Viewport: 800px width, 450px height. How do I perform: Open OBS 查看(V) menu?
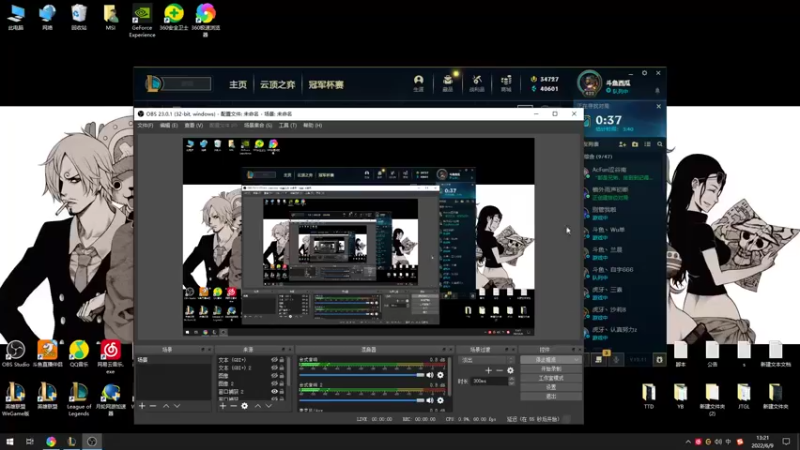tap(193, 126)
